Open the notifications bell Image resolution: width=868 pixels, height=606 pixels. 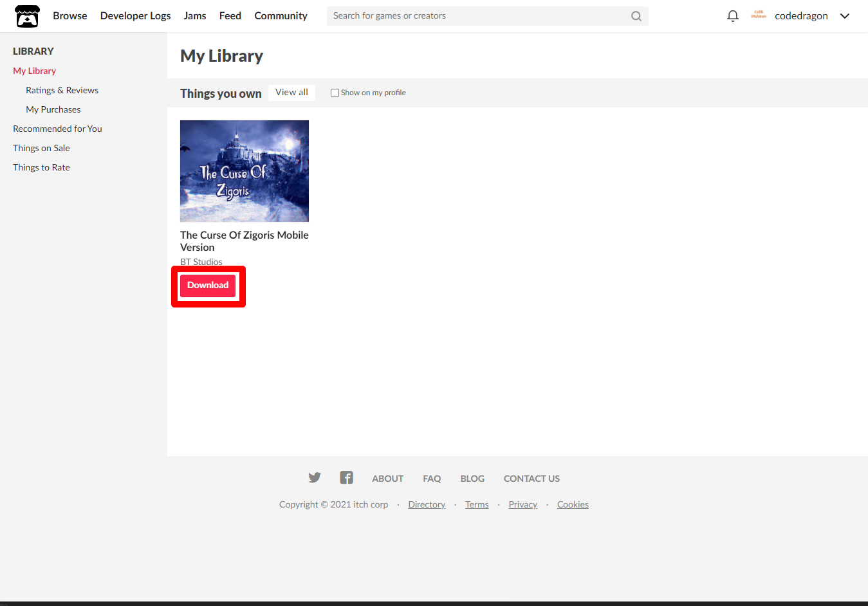click(732, 16)
